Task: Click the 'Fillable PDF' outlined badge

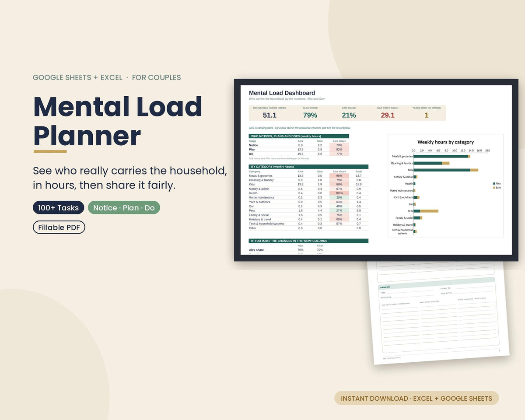Action: 59,227
